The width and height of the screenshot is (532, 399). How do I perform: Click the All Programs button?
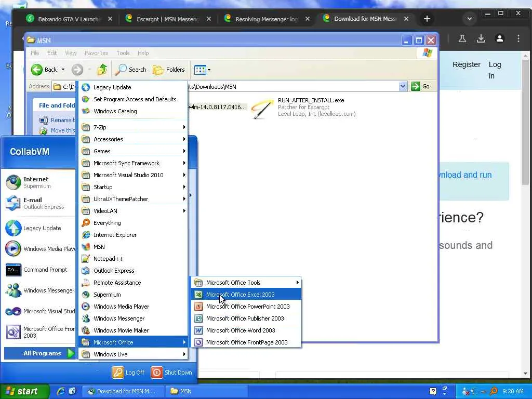(x=39, y=353)
